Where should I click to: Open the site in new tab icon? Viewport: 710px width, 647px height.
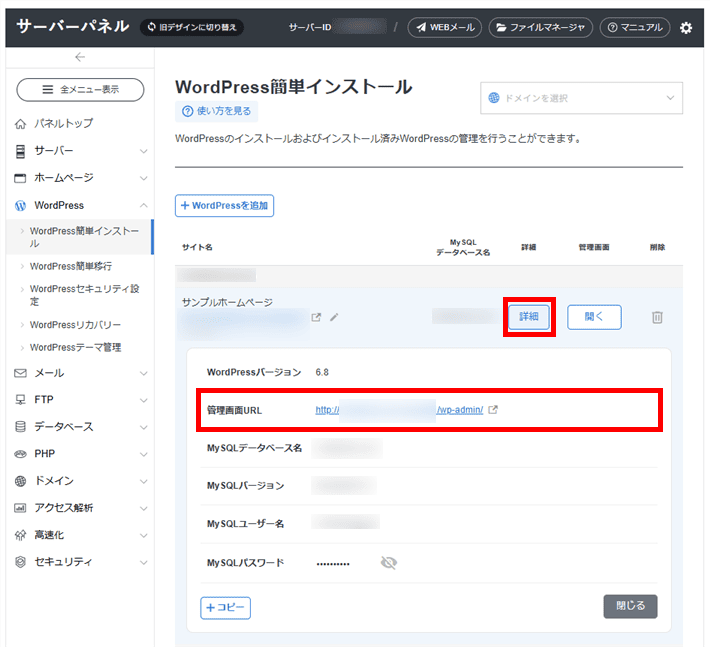pos(316,317)
